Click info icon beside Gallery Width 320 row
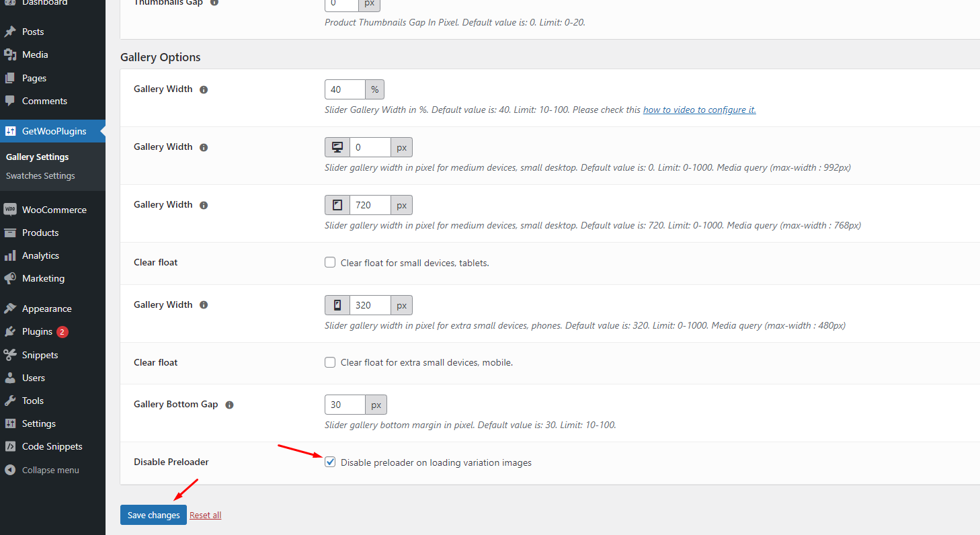Image resolution: width=980 pixels, height=535 pixels. 204,305
